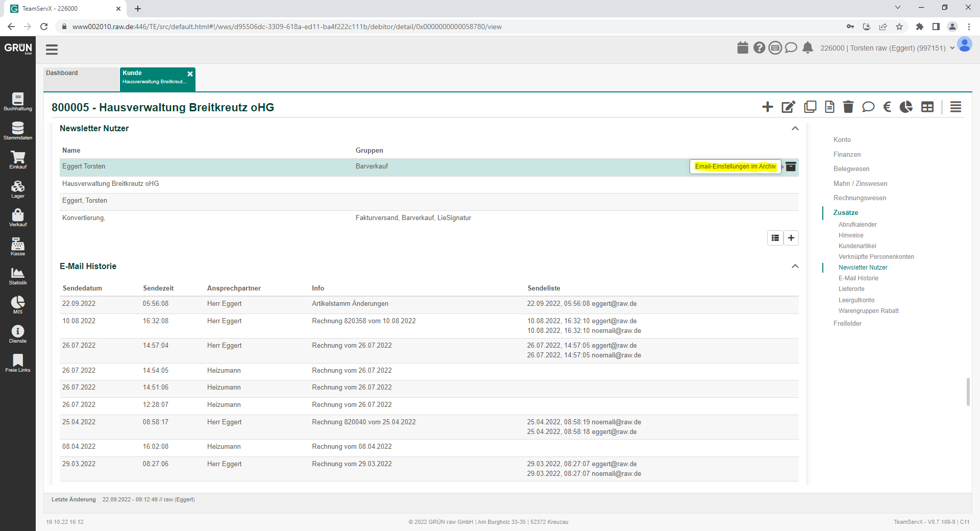The width and height of the screenshot is (980, 531).
Task: Click the Euro icon in customer toolbar
Action: [887, 107]
